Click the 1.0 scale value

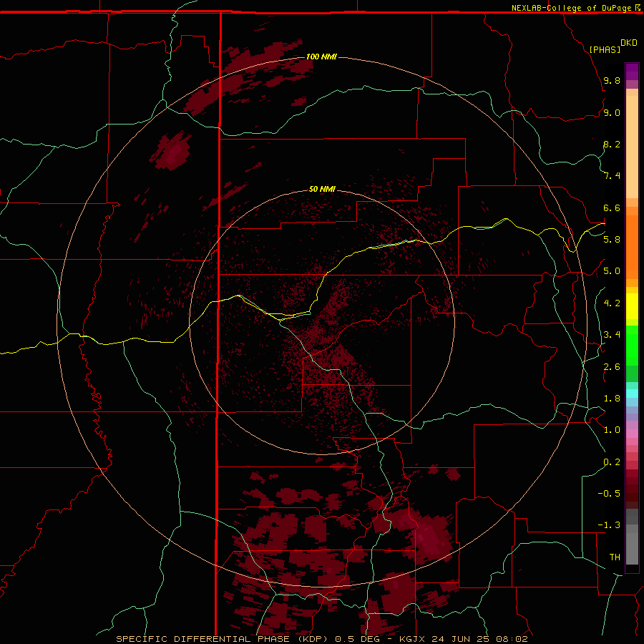(x=612, y=430)
